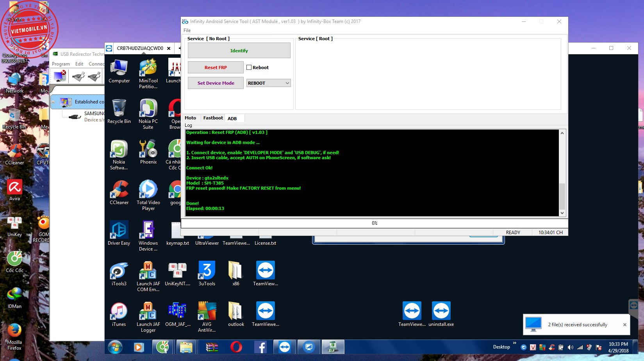This screenshot has height=361, width=644.
Task: Enable the Reboot checkbox
Action: (x=249, y=68)
